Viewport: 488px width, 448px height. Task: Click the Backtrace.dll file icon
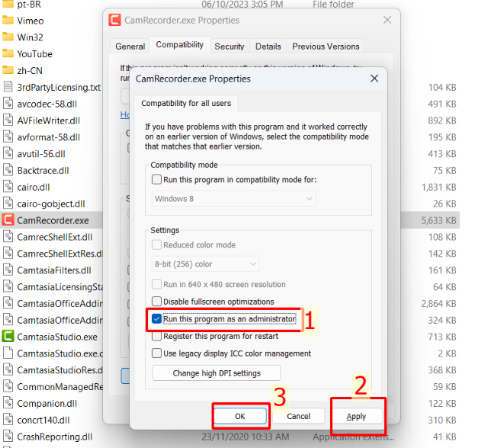pyautogui.click(x=8, y=170)
